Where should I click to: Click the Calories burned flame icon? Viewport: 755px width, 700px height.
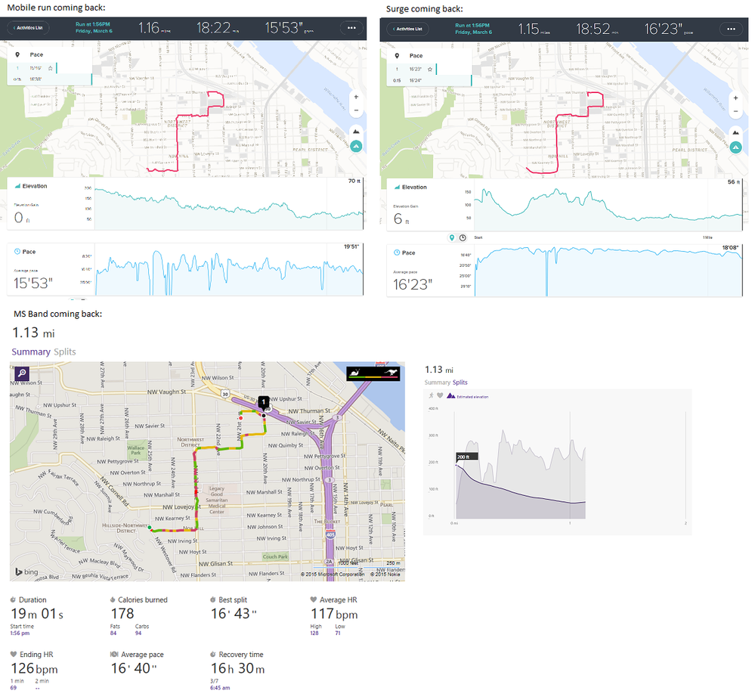click(x=113, y=599)
